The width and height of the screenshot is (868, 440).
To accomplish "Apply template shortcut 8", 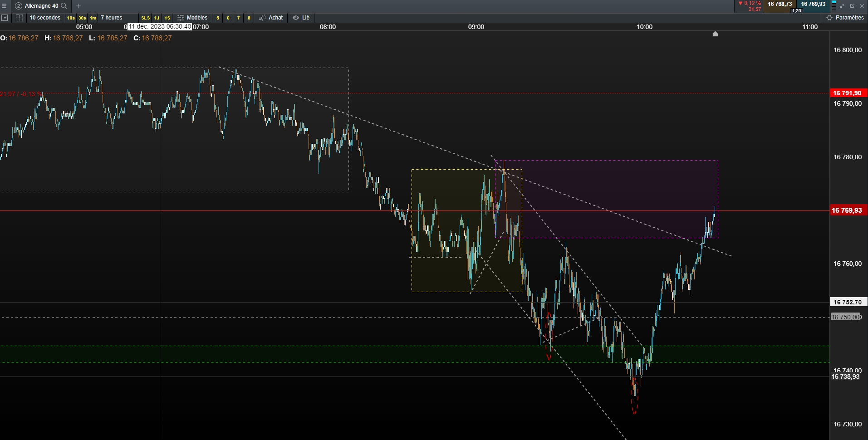I will 249,18.
